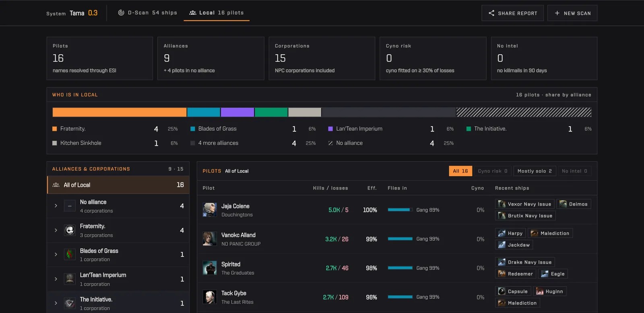
Task: Click the Brutix Navy Issue ship tag
Action: [525, 216]
